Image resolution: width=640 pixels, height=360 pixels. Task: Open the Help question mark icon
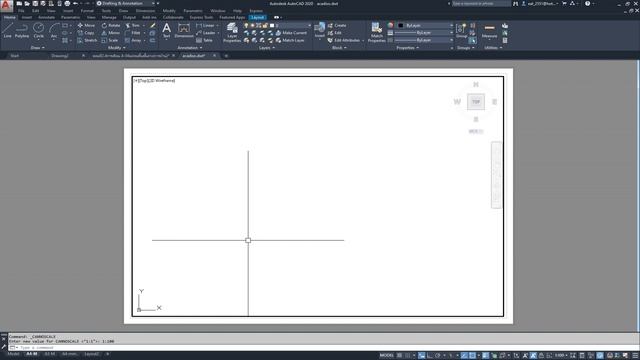587,4
